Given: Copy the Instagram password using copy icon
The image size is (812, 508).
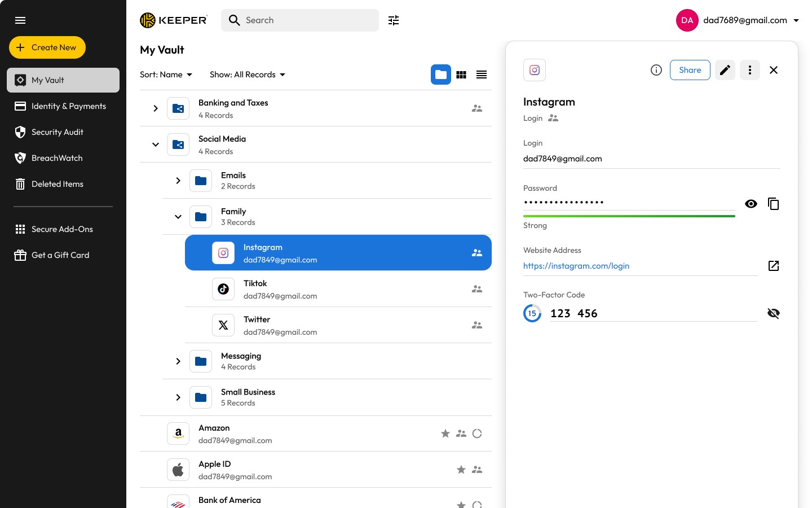Looking at the screenshot, I should click(773, 204).
